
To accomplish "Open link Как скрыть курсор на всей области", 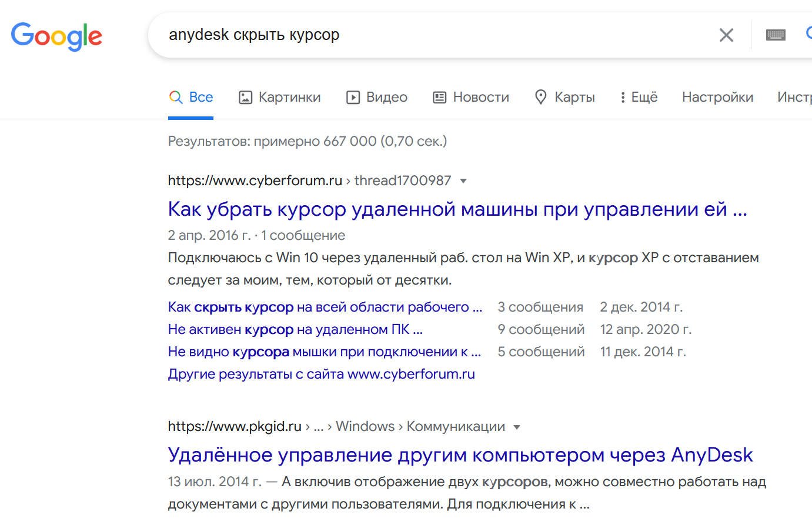I will click(325, 307).
